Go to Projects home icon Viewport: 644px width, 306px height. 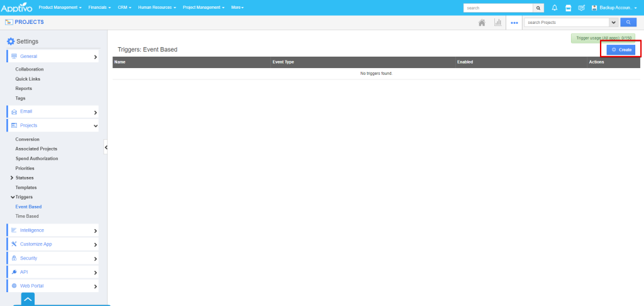pyautogui.click(x=482, y=22)
